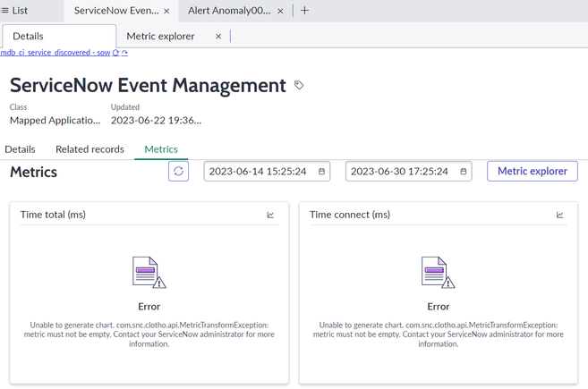This screenshot has height=389, width=588.
Task: Click Time connect (ms) card title
Action: click(x=350, y=215)
